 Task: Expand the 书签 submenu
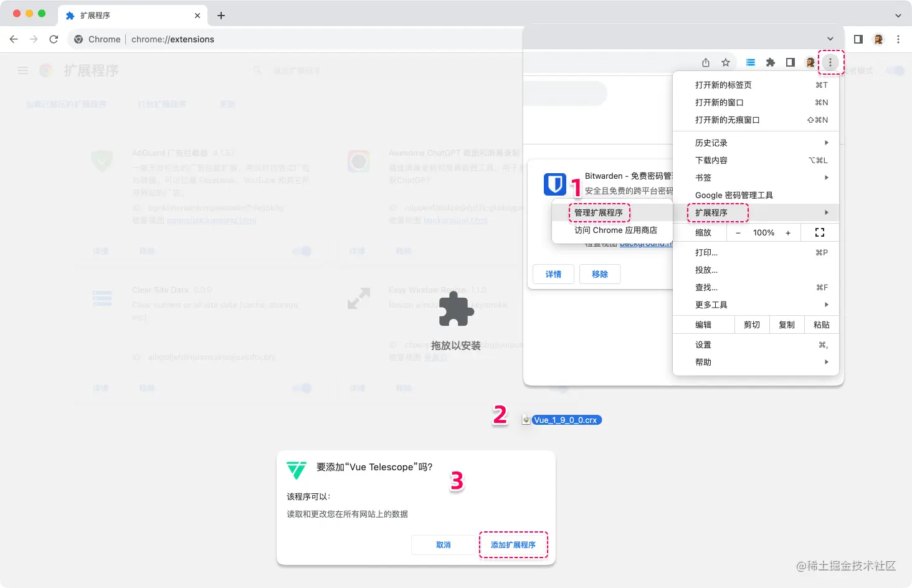(756, 178)
